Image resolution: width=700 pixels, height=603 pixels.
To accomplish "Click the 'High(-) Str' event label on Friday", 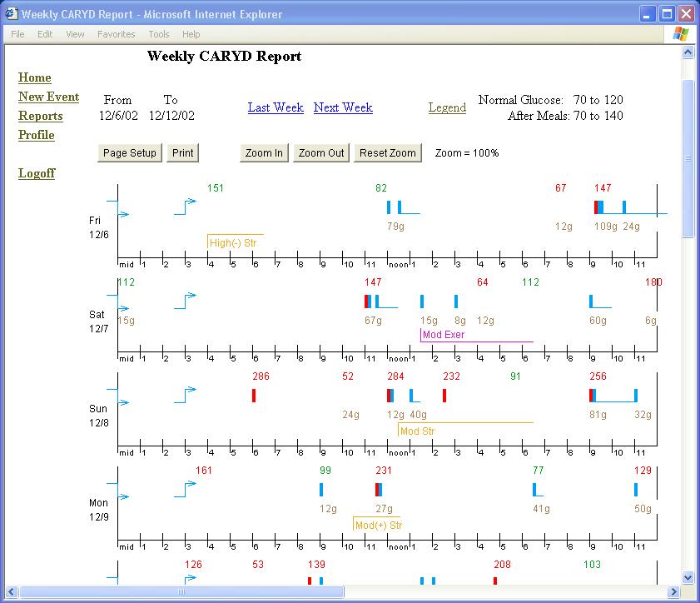I will pyautogui.click(x=233, y=243).
